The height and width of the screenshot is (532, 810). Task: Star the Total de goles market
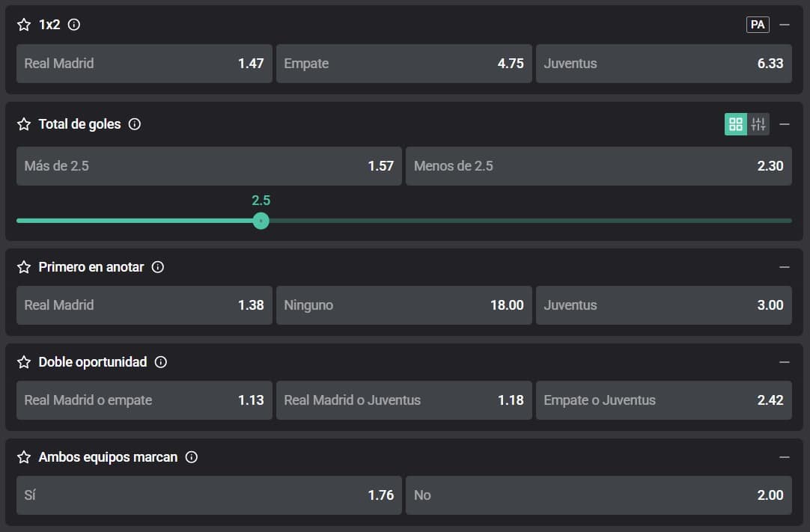pos(24,124)
